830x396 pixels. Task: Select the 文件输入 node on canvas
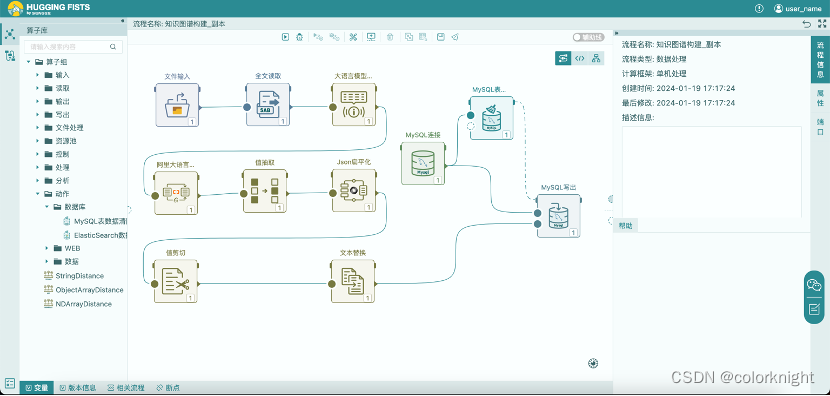click(x=177, y=105)
